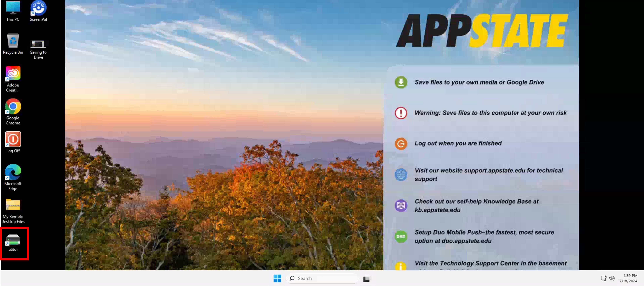The image size is (644, 286).
Task: Select the This PC desktop icon
Action: [x=13, y=11]
